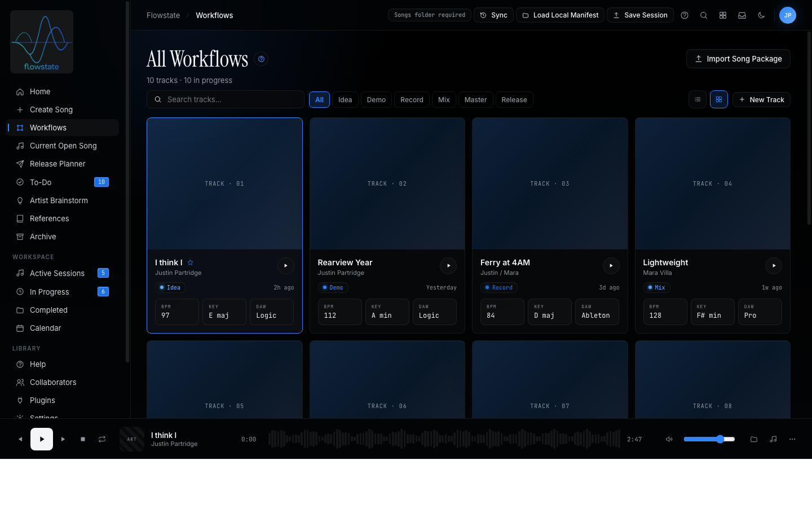Switch to grid view
This screenshot has width=812, height=508.
719,99
